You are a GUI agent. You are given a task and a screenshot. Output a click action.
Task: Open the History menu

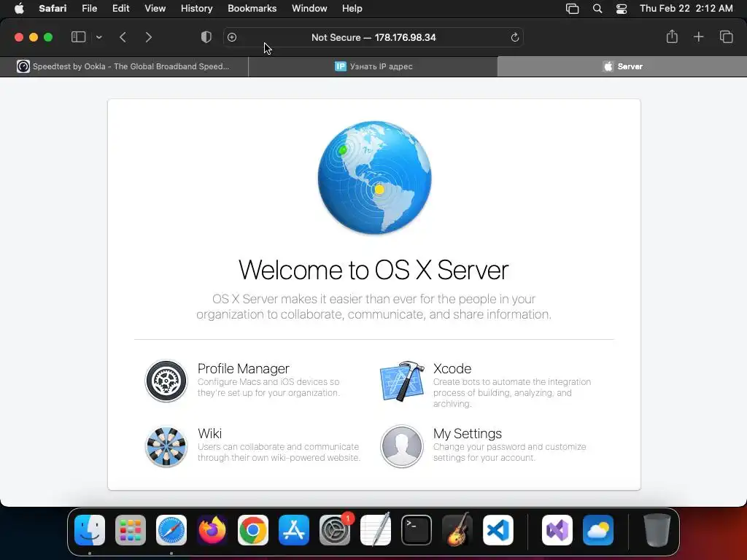tap(196, 8)
